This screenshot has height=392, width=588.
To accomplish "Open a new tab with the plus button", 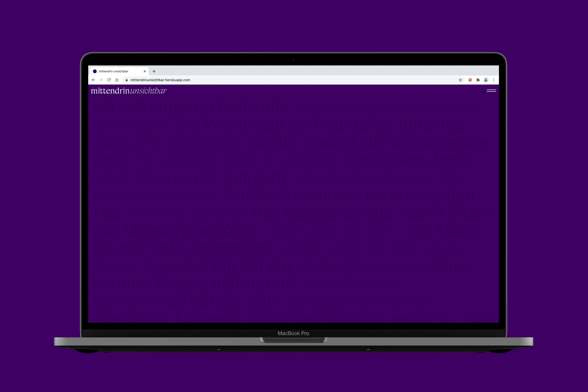I will point(154,71).
